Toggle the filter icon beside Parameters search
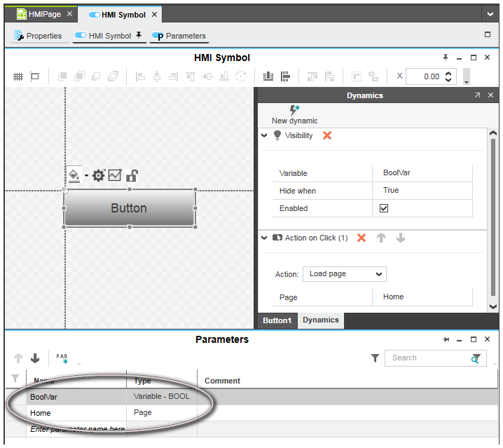 (375, 358)
